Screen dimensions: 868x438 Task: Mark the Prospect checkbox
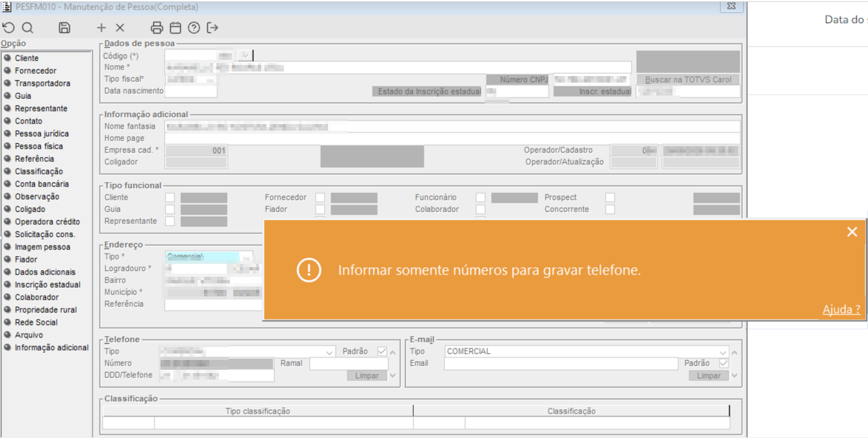pos(610,198)
